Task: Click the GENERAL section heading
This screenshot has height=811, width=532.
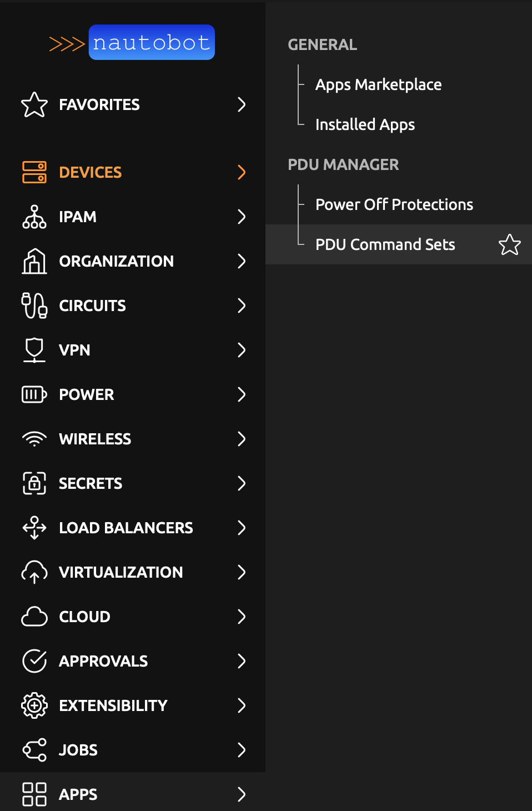Action: (x=323, y=44)
